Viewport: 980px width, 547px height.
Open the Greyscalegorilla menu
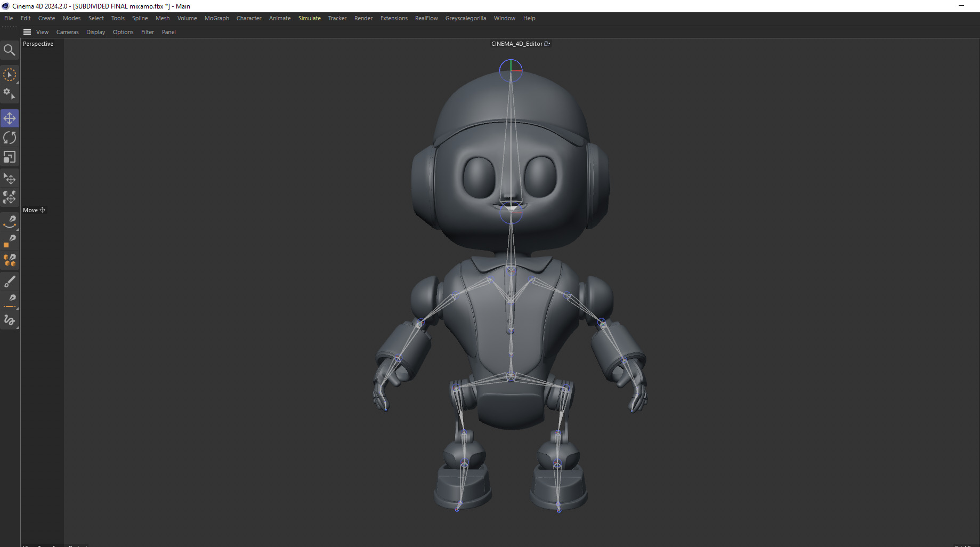pos(466,18)
